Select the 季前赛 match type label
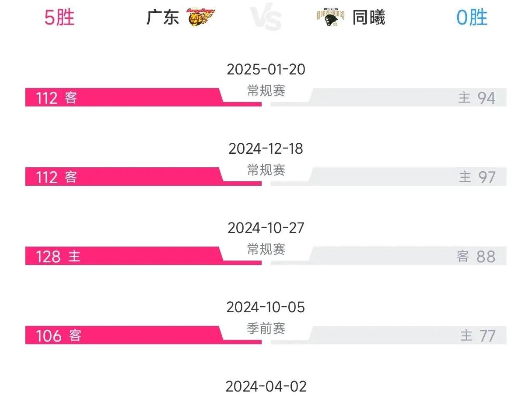The image size is (532, 399). point(266,328)
